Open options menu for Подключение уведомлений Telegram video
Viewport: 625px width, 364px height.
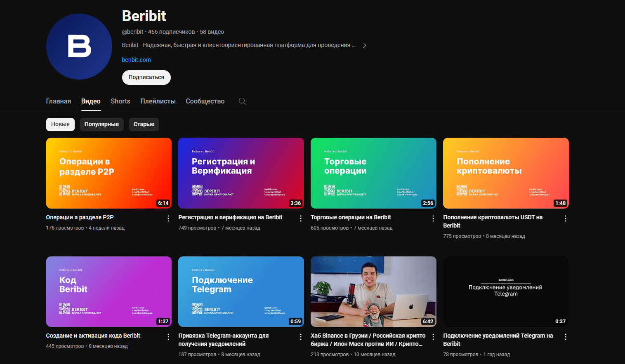pyautogui.click(x=566, y=337)
